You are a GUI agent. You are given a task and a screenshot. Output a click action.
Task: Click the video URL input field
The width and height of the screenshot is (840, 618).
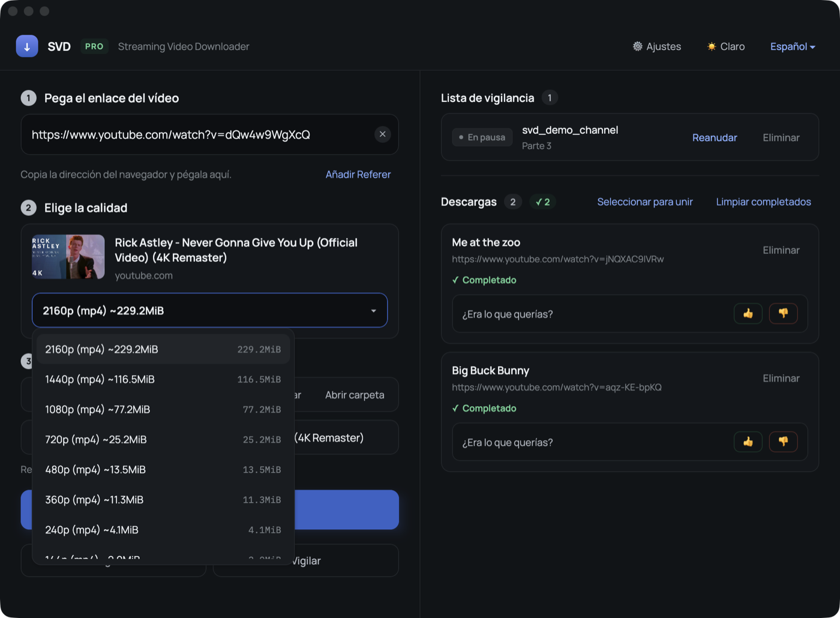coord(209,134)
